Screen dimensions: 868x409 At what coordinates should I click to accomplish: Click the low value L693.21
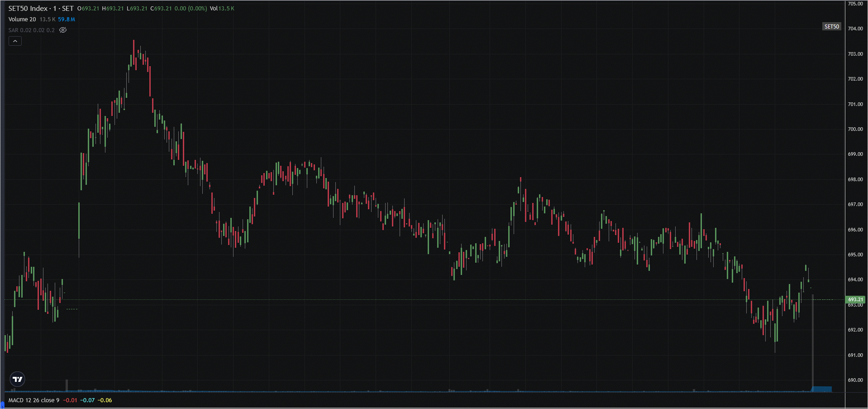tap(137, 9)
